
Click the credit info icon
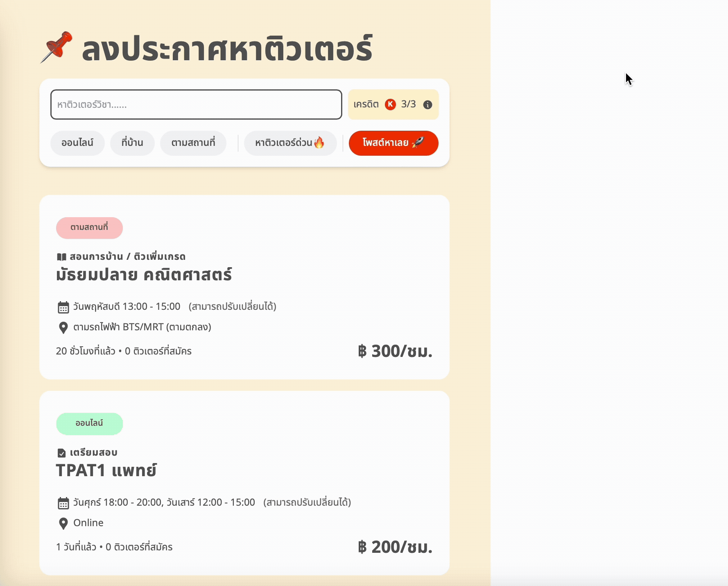pyautogui.click(x=427, y=105)
